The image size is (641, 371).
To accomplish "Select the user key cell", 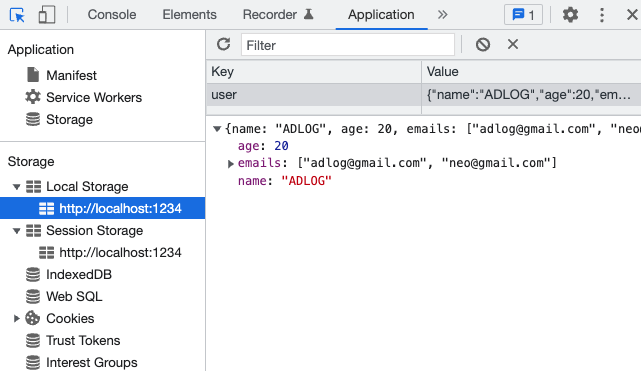I will 314,95.
